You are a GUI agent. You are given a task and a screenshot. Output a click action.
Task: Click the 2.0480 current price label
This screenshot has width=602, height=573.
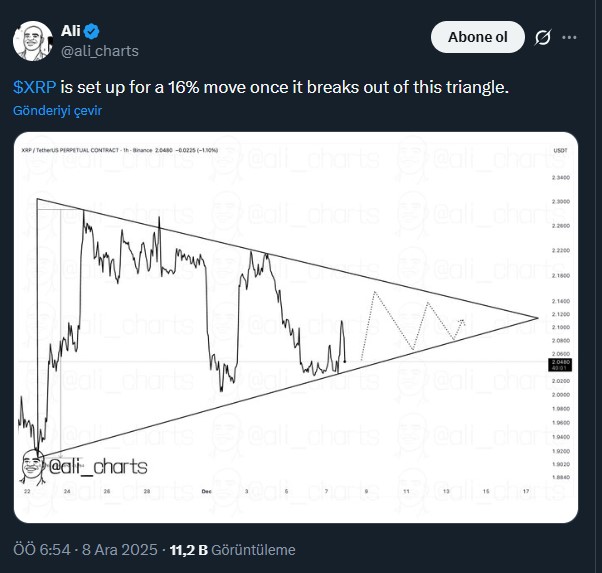click(x=560, y=364)
